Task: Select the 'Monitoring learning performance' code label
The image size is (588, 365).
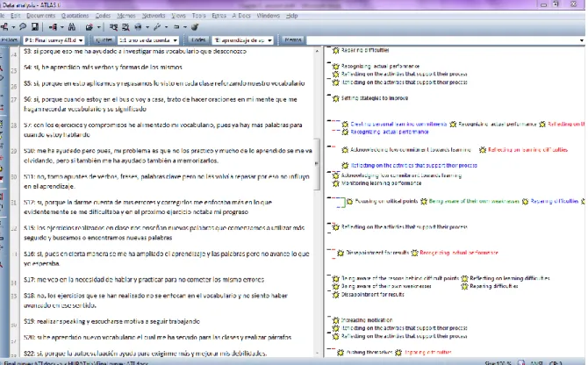Action: 381,183
